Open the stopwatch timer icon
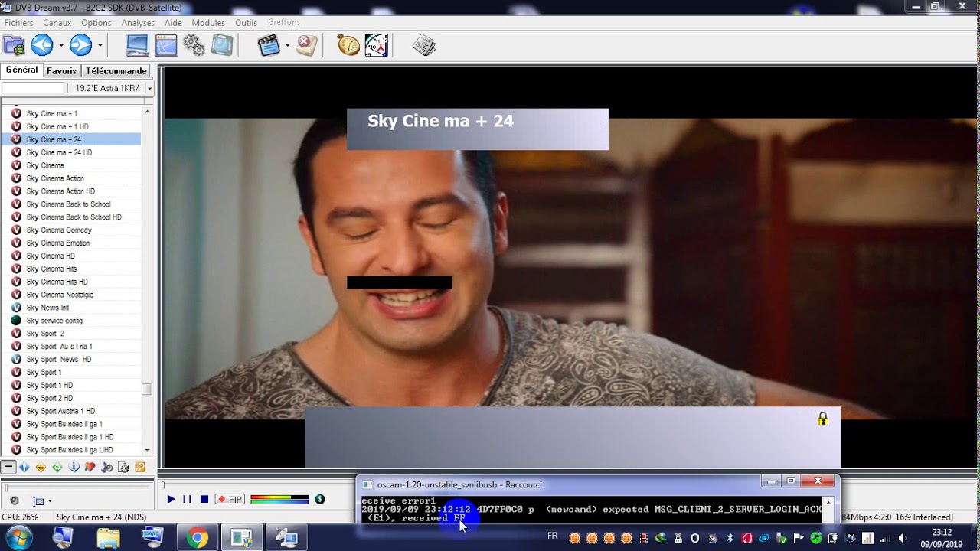This screenshot has width=980, height=551. pyautogui.click(x=348, y=46)
